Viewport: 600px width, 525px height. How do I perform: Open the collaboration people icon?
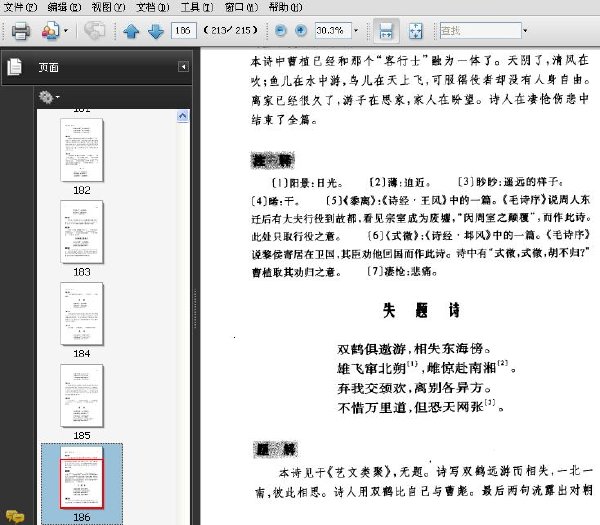coord(51,31)
